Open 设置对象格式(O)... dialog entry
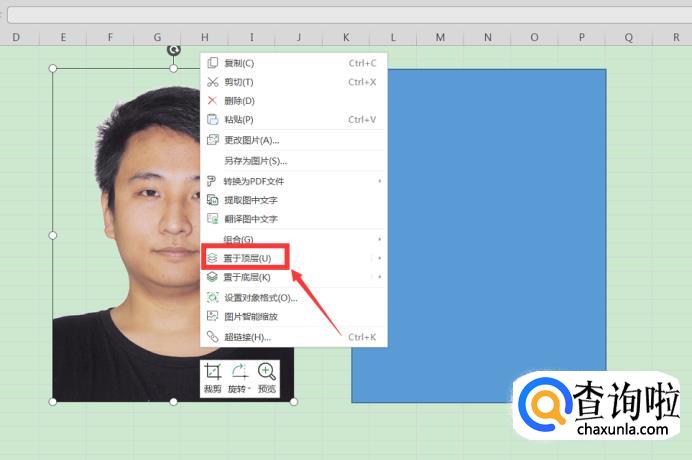This screenshot has width=692, height=460. [293, 298]
